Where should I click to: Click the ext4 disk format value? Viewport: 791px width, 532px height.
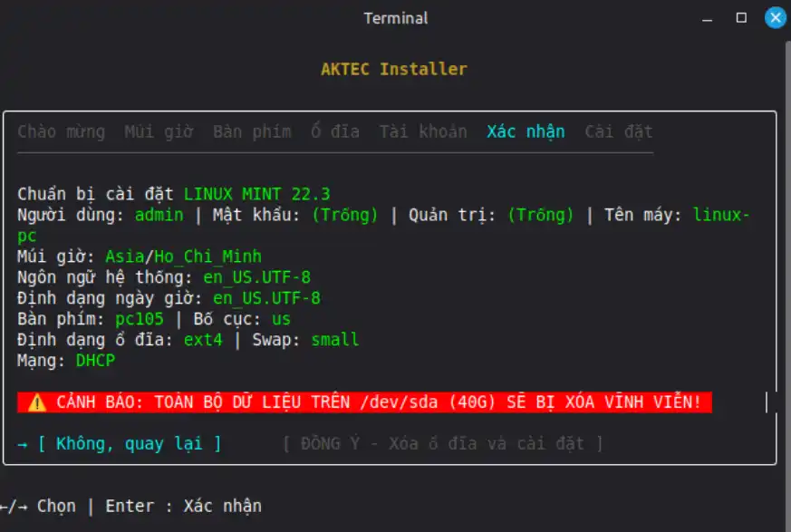point(203,340)
